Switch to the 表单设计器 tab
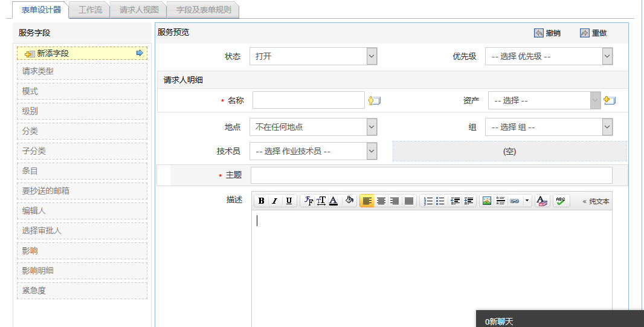The width and height of the screenshot is (644, 327). 41,10
